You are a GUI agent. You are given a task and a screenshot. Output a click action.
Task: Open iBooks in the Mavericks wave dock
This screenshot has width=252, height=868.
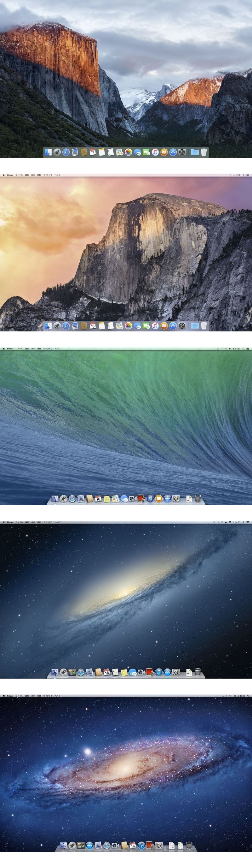pyautogui.click(x=158, y=499)
